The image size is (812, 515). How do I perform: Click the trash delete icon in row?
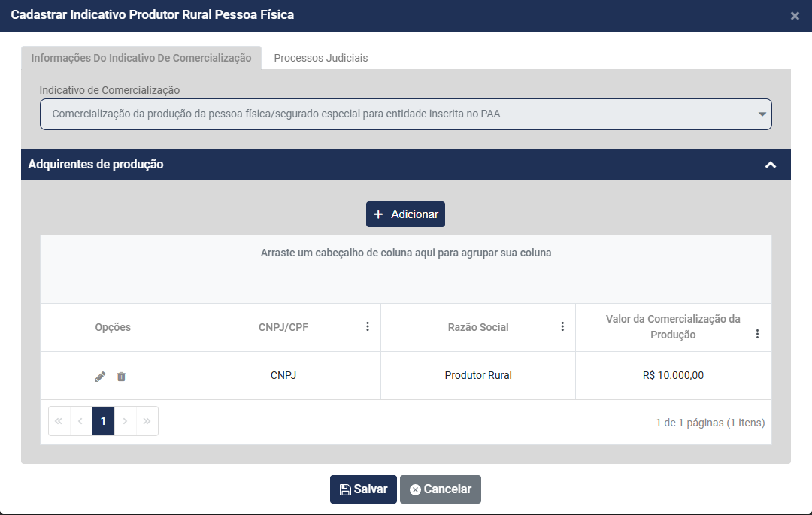click(x=121, y=376)
